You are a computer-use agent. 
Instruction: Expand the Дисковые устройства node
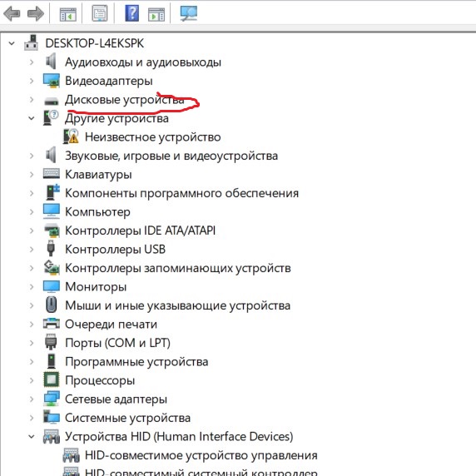click(32, 100)
